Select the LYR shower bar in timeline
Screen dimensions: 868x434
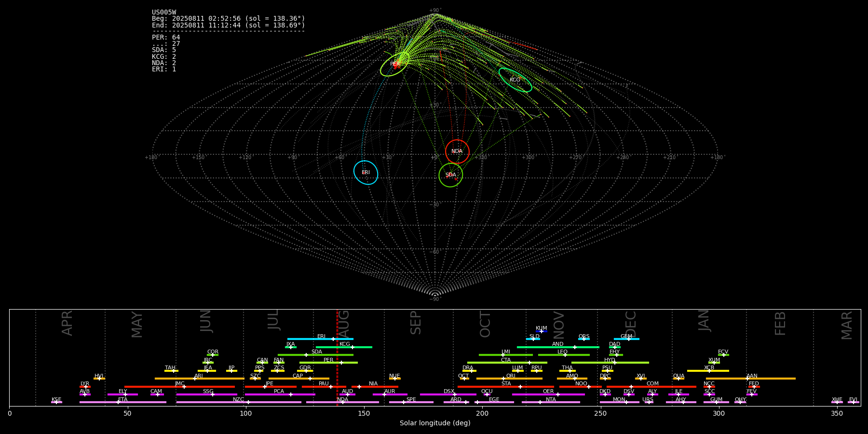tap(85, 387)
